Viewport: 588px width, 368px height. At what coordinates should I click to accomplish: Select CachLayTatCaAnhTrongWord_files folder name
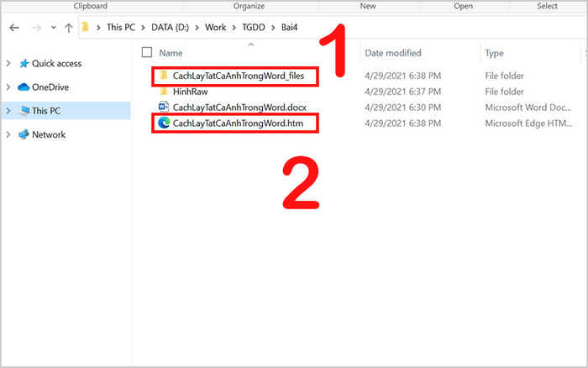pyautogui.click(x=238, y=76)
